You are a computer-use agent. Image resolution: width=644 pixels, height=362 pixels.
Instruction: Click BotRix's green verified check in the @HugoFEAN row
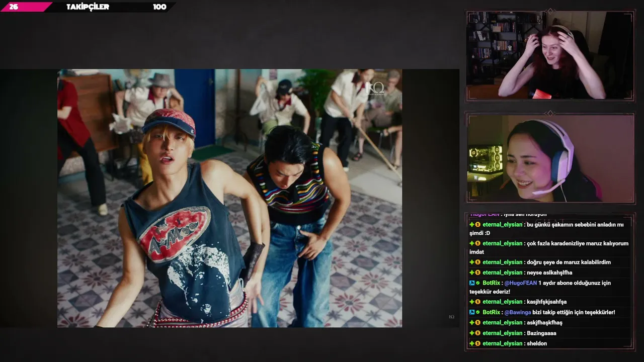478,283
